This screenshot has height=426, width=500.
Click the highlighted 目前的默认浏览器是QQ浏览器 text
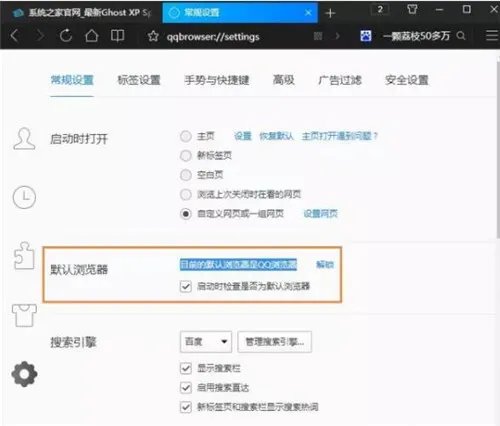238,265
